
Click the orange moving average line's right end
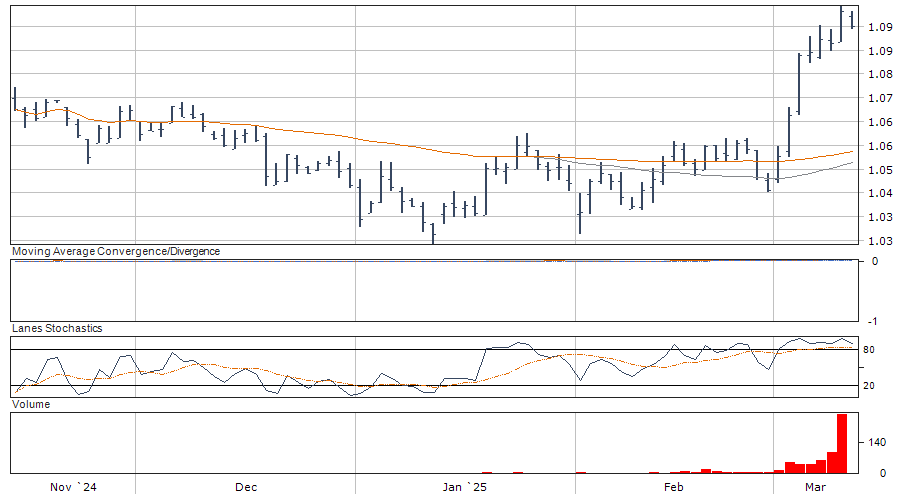coord(852,151)
